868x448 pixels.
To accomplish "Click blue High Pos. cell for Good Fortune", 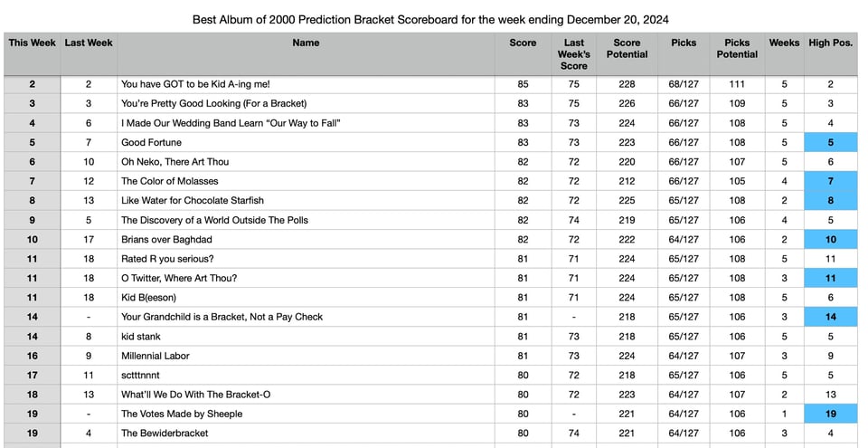I will (x=831, y=142).
